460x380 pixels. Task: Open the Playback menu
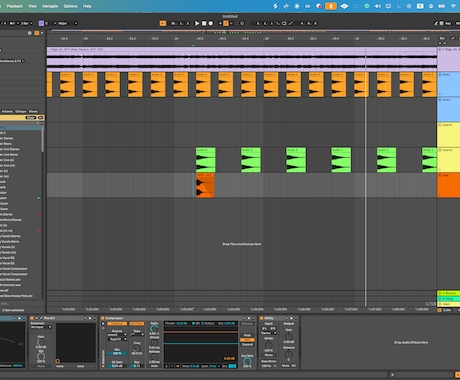coord(14,6)
